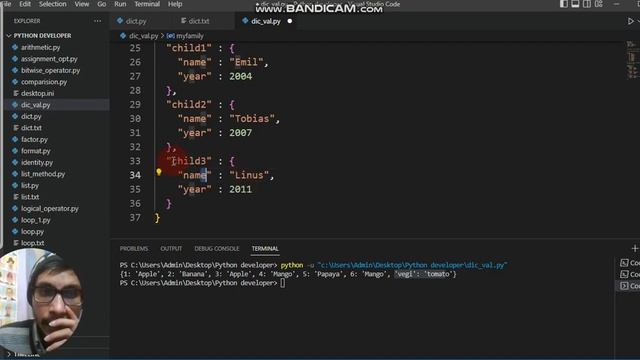640x360 pixels.
Task: Open logical_operator.py in Explorer
Action: [x=49, y=209]
